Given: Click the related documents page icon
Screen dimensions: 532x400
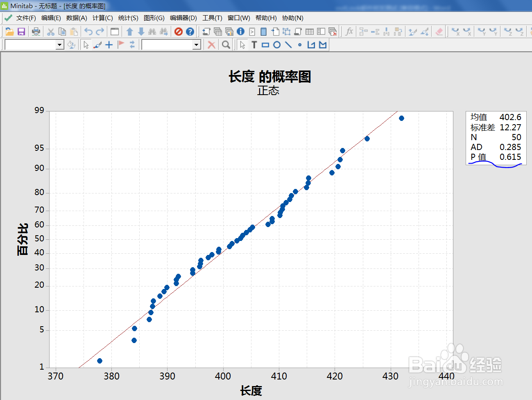Looking at the screenshot, I should pyautogui.click(x=275, y=32).
